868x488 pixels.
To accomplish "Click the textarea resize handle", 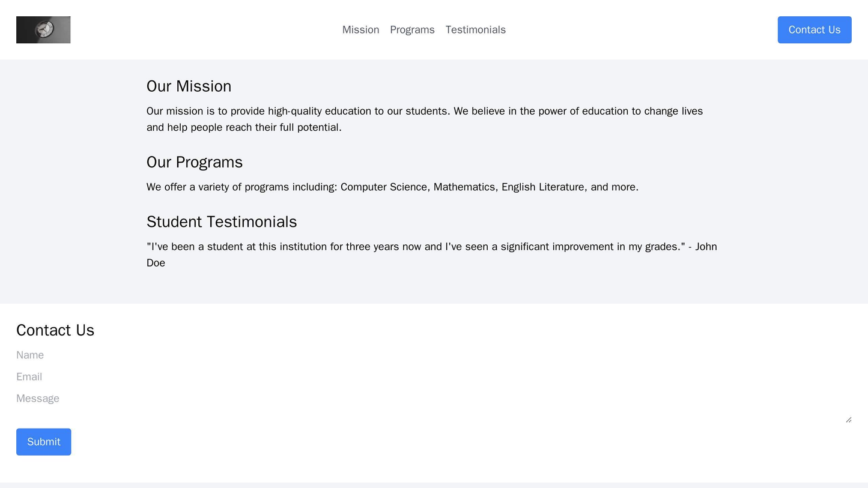I will click(x=849, y=420).
